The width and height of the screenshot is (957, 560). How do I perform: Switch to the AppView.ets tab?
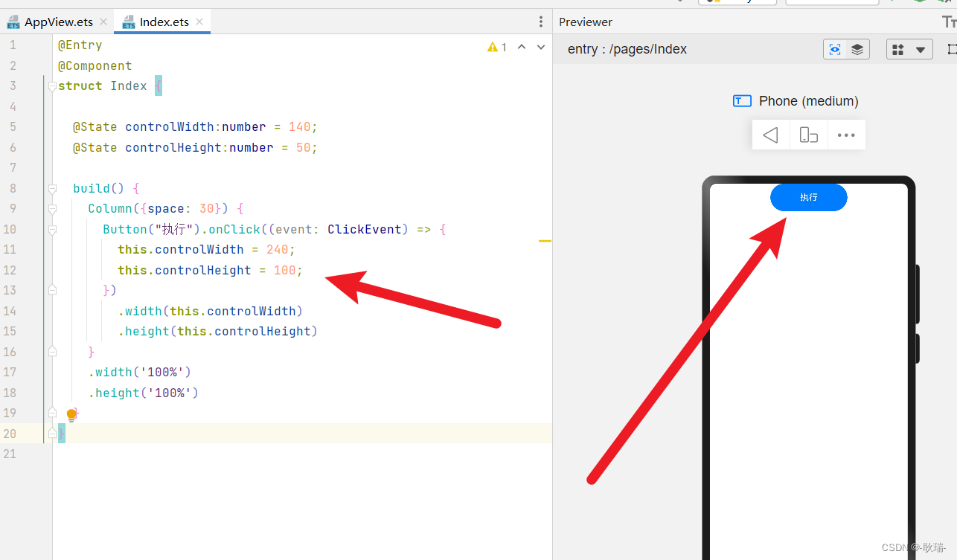click(58, 22)
